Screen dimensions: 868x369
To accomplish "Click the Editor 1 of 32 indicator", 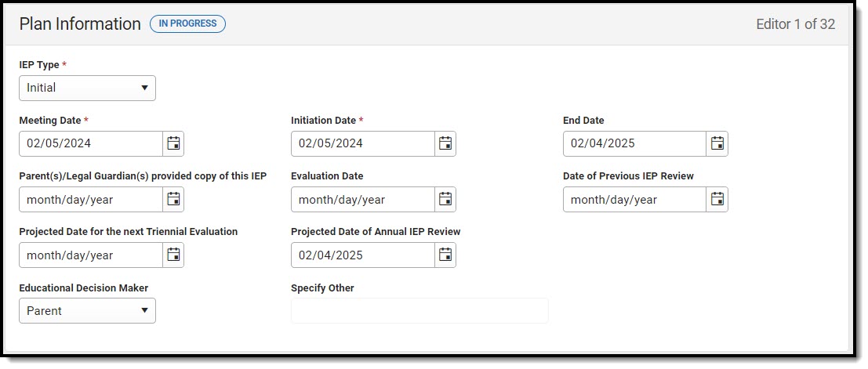I will coord(796,24).
